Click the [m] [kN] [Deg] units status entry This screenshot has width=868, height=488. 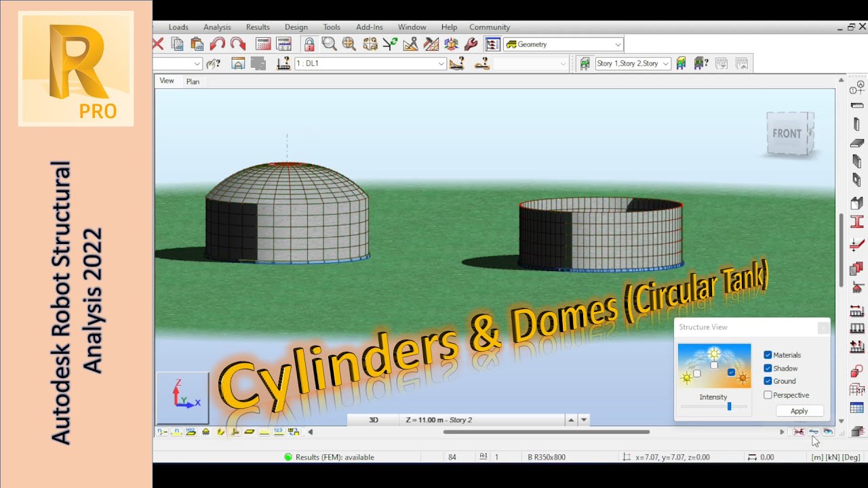click(835, 457)
